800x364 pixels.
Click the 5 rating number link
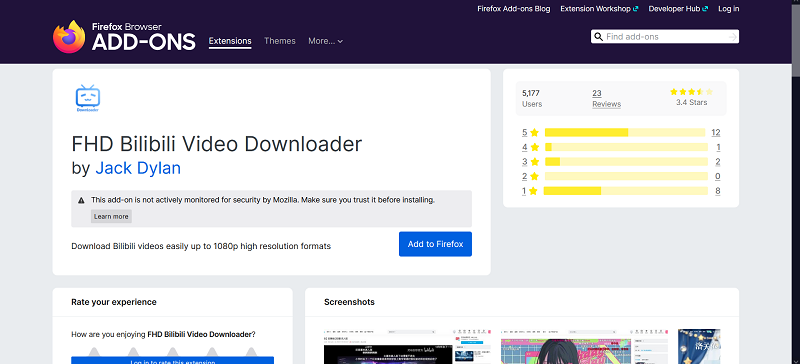point(524,133)
